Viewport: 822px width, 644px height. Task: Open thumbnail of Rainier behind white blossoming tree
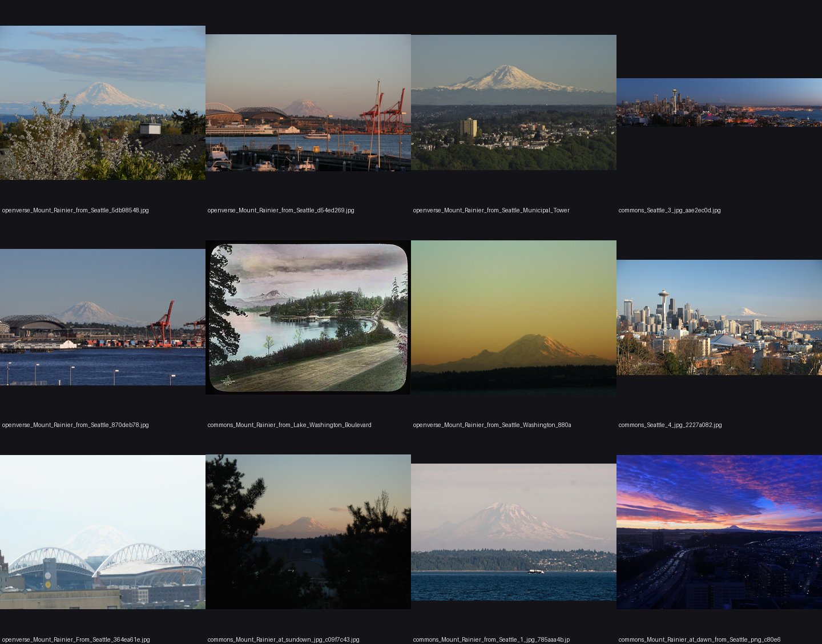pyautogui.click(x=103, y=103)
